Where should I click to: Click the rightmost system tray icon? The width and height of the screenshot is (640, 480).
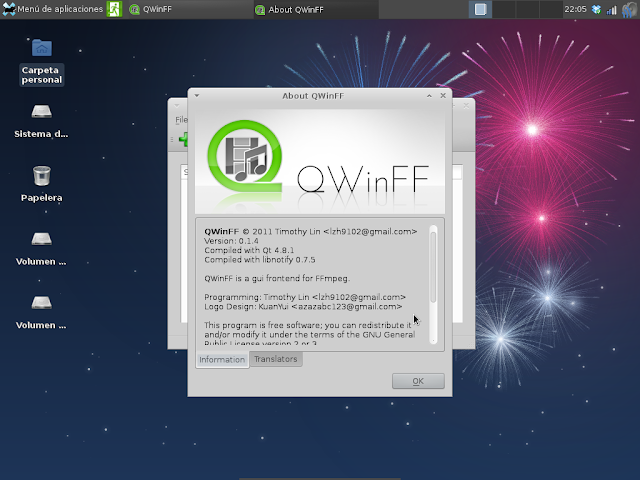click(x=629, y=9)
